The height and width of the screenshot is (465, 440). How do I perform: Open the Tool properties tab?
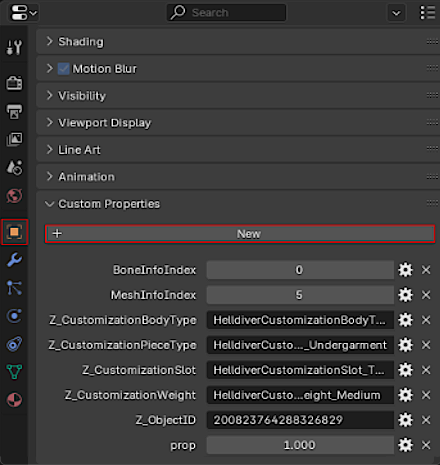[14, 47]
